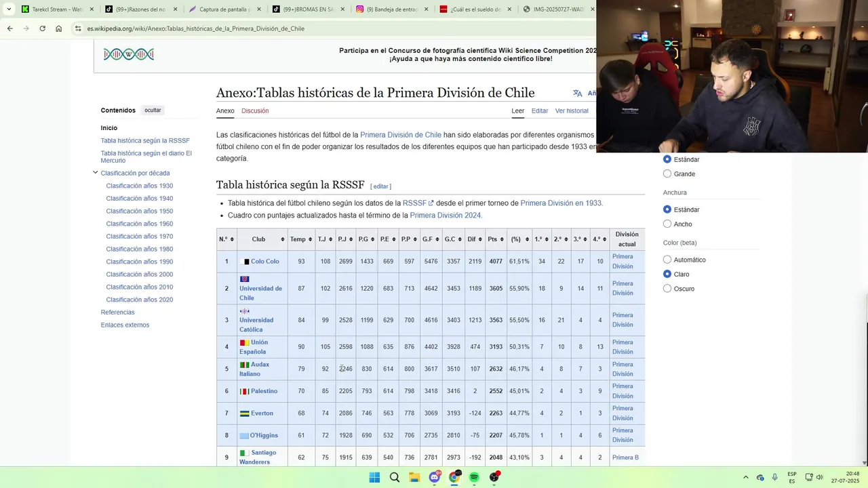868x488 pixels.
Task: Jump to Inicio in contents
Action: point(109,128)
